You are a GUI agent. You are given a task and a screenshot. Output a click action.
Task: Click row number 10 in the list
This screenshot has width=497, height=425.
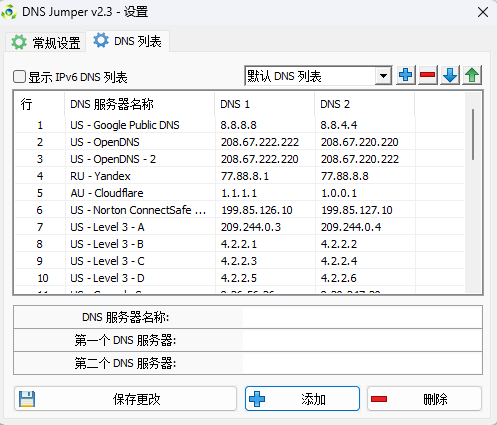tap(43, 278)
